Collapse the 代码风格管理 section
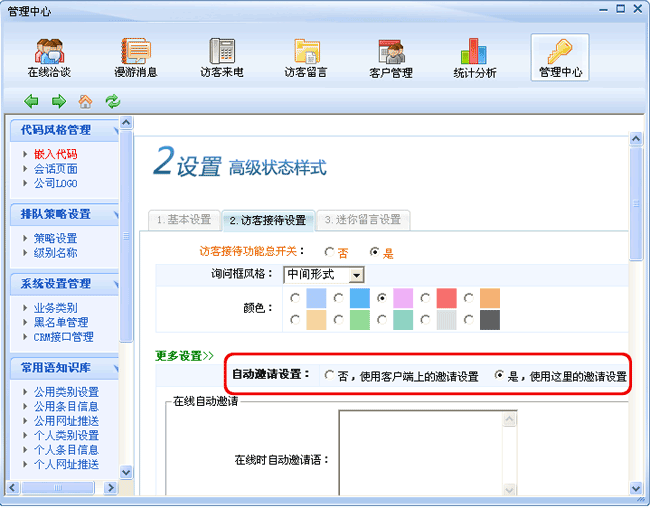 (x=116, y=131)
